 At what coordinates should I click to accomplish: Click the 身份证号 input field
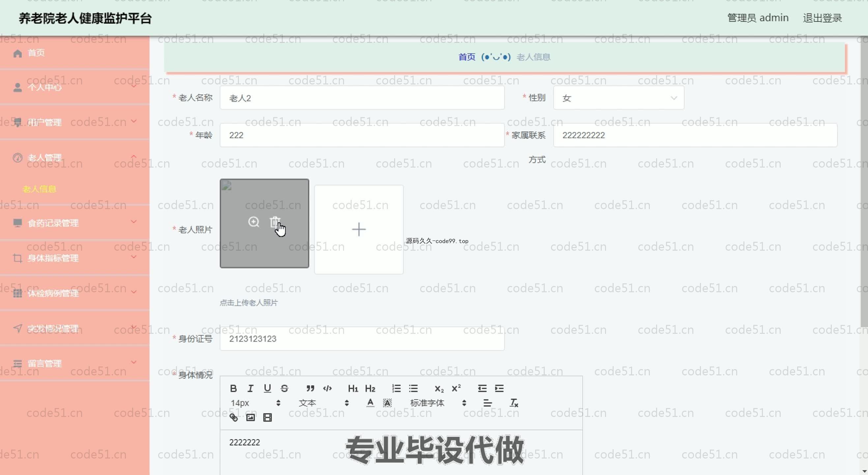coord(362,338)
